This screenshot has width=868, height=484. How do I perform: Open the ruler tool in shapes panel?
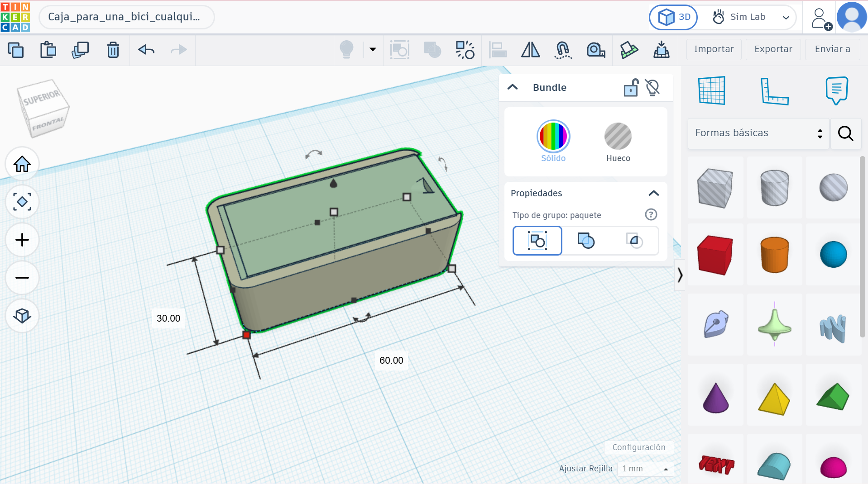(774, 90)
